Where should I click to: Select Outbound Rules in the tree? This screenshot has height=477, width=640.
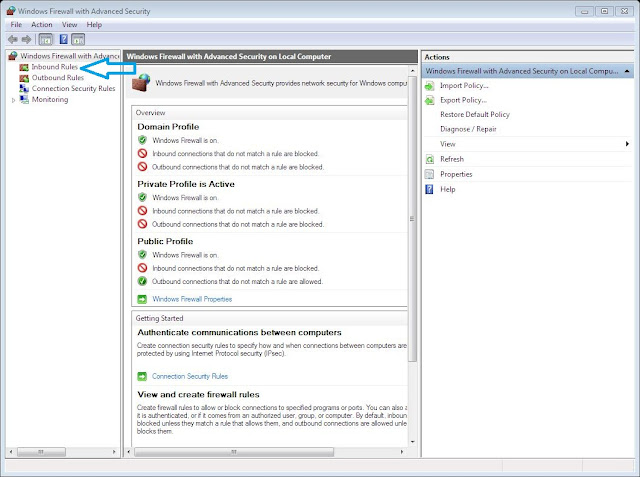[58, 78]
